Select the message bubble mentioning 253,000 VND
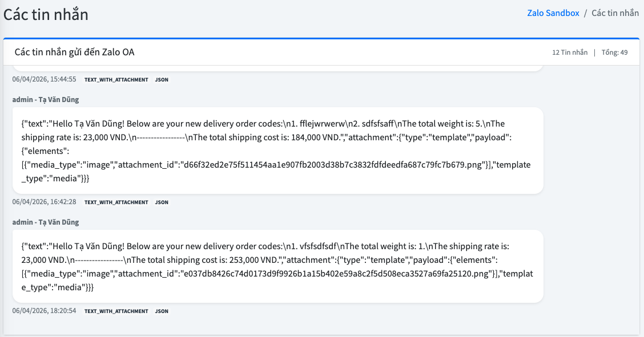This screenshot has height=337, width=644. pyautogui.click(x=277, y=267)
